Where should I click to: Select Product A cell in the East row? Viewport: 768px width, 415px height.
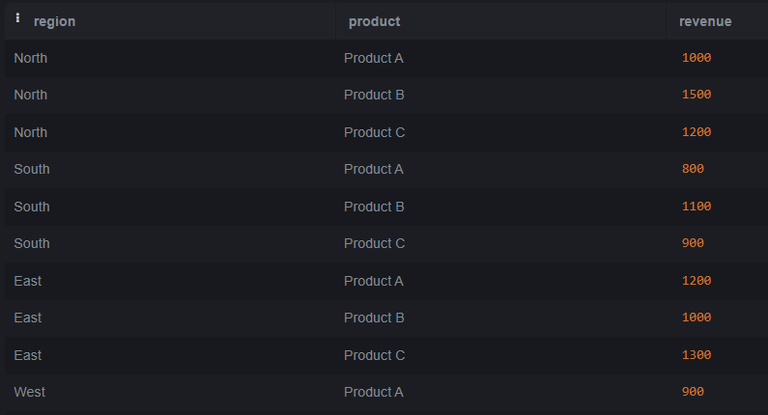coord(374,281)
